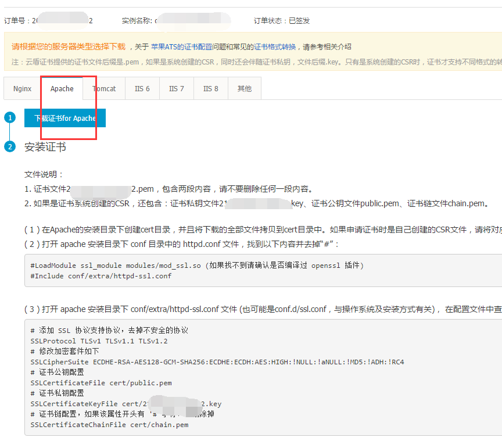Open the Tomcat tab
This screenshot has height=448, width=502.
(x=104, y=89)
